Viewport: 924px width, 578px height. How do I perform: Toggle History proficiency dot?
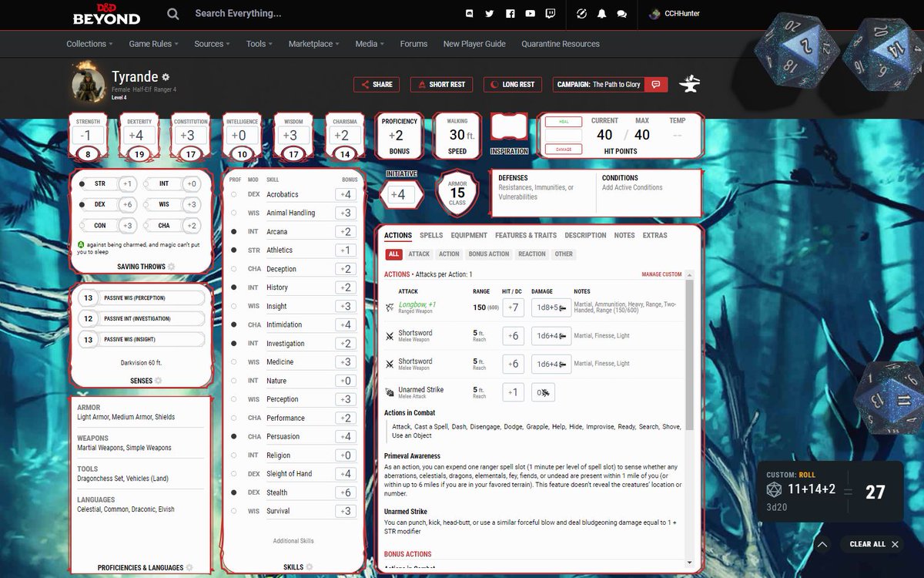234,287
